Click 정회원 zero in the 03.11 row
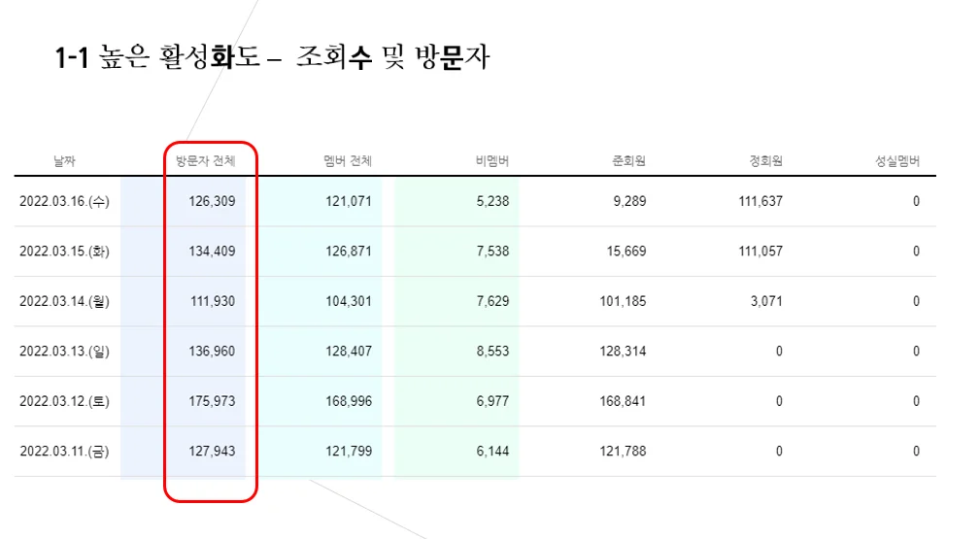 (x=779, y=452)
